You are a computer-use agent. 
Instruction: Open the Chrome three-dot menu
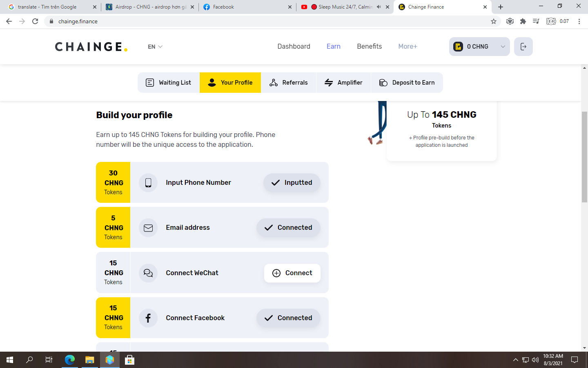579,21
